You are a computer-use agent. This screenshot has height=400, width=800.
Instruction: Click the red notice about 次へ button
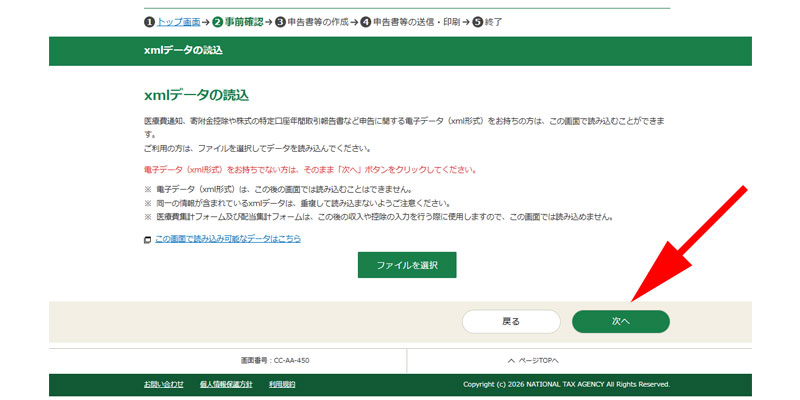click(x=311, y=169)
